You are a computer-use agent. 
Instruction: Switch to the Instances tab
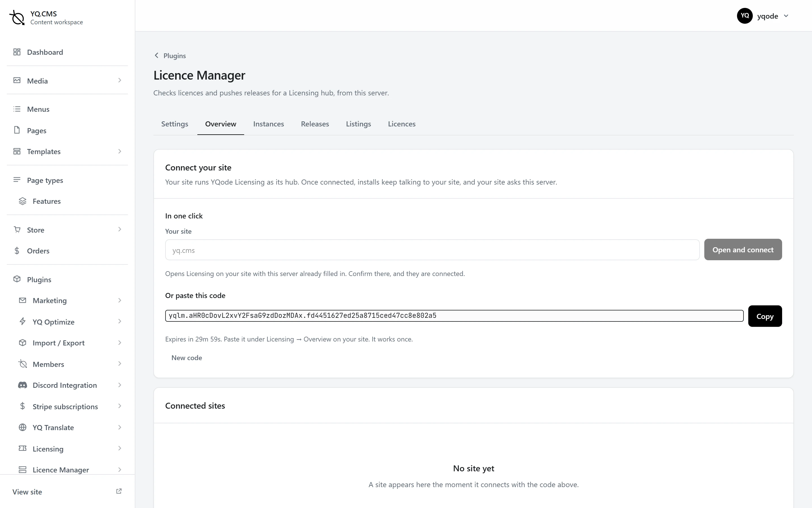[268, 124]
